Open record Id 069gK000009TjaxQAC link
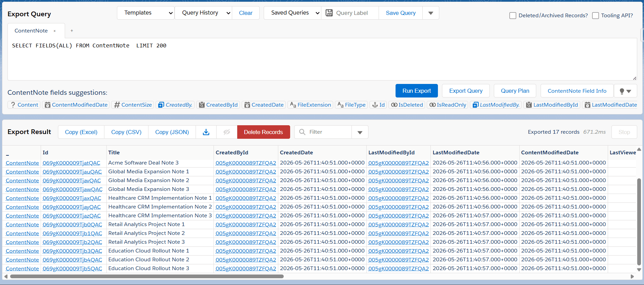Screen dimensions: 644x285 72,198
